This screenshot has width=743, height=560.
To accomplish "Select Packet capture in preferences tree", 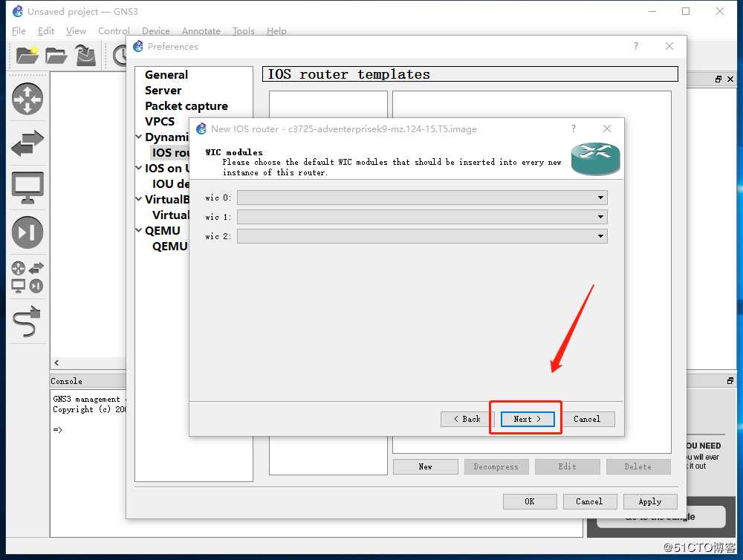I will (186, 106).
